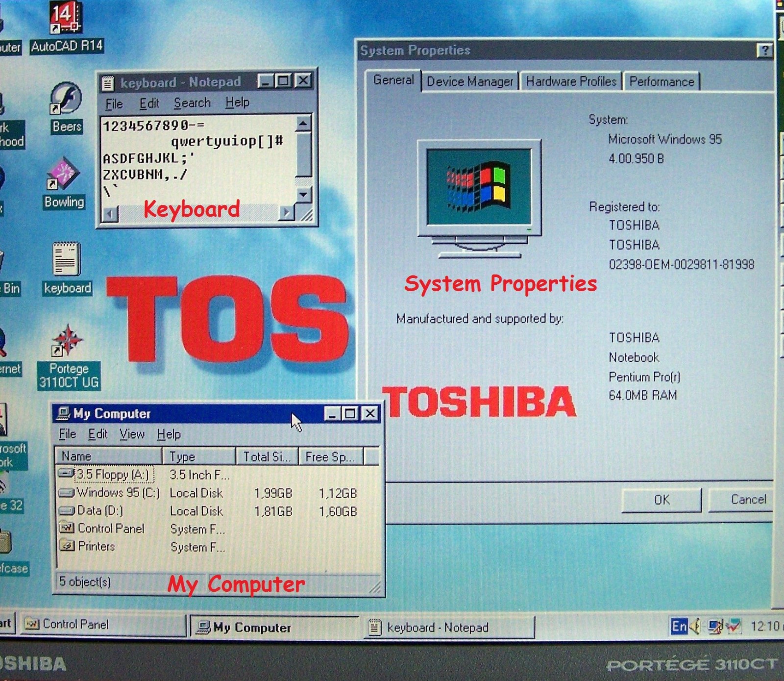Switch to Control Panel taskbar button
The width and height of the screenshot is (784, 681).
(x=103, y=625)
